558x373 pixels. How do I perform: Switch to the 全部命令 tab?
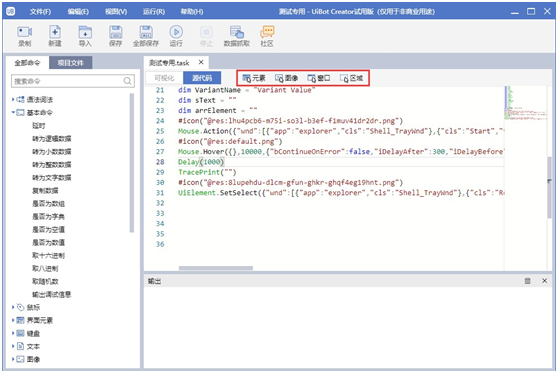point(27,63)
